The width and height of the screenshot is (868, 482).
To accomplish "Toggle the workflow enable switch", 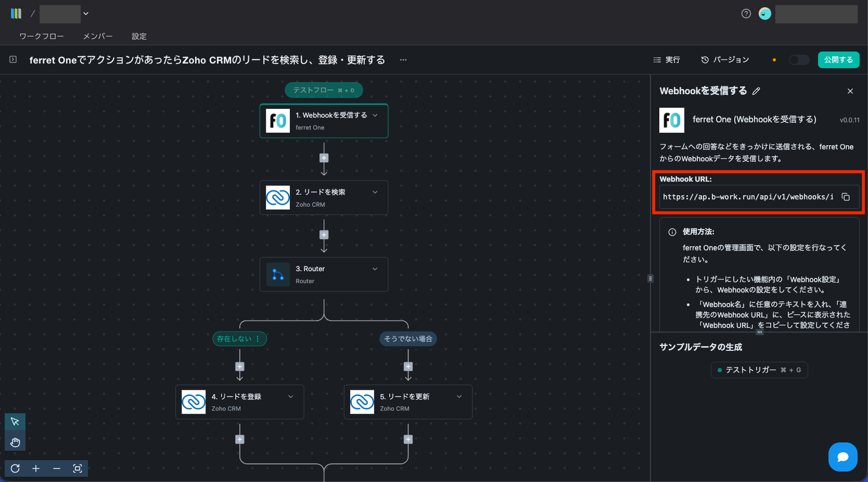I will [x=799, y=60].
